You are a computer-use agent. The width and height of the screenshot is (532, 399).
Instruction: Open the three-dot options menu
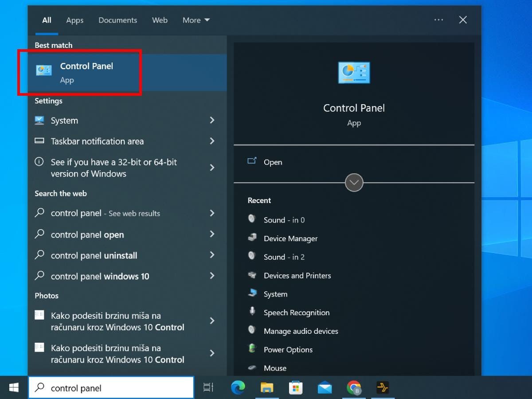click(x=438, y=20)
